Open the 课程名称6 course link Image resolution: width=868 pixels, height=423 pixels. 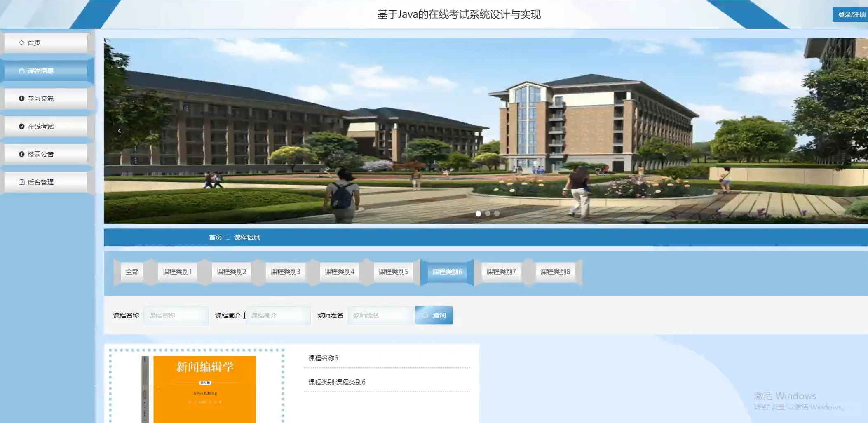(322, 358)
